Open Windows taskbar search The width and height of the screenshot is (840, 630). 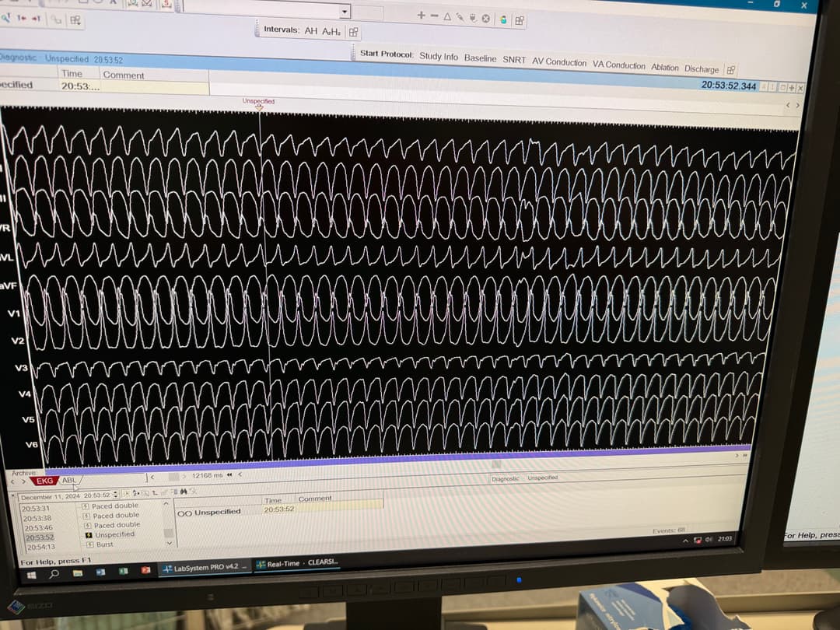tap(54, 574)
